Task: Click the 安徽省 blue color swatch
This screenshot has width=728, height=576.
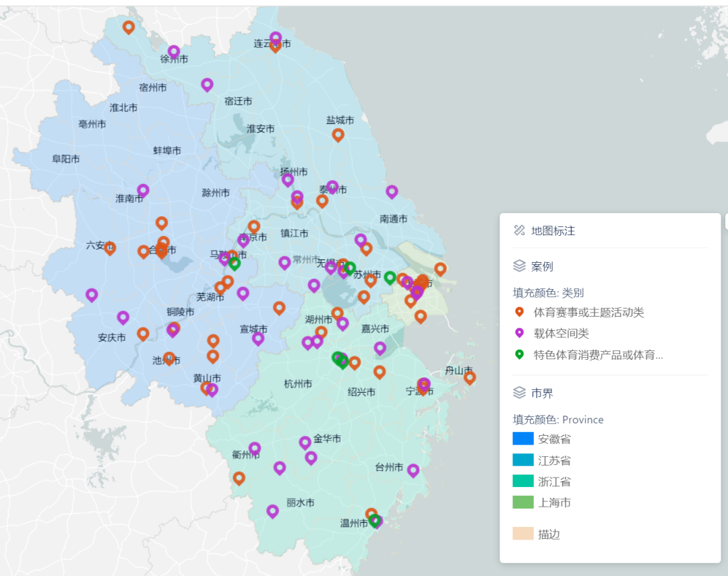Action: click(523, 439)
